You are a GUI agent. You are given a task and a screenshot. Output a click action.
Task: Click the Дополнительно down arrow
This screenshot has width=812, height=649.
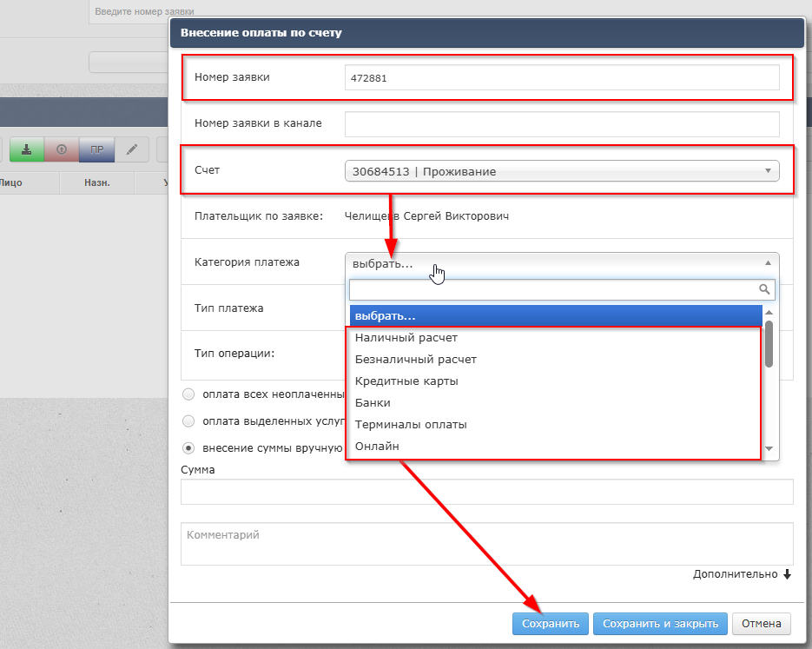[788, 574]
